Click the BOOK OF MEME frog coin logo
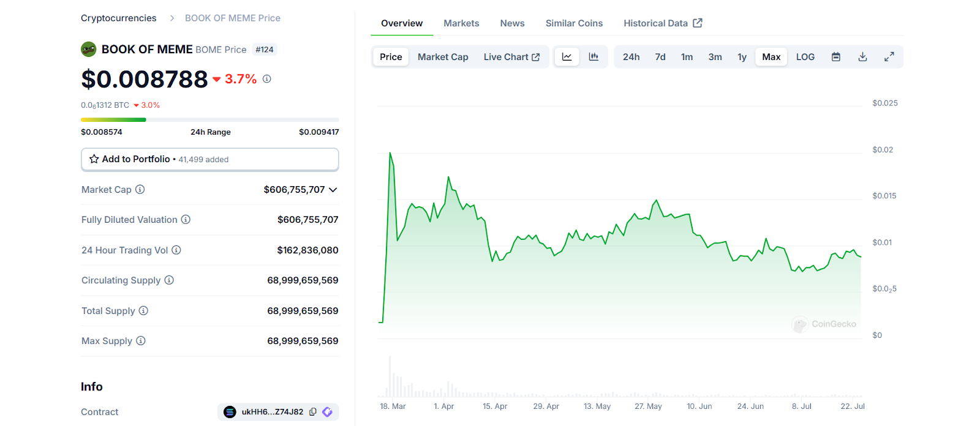 89,49
